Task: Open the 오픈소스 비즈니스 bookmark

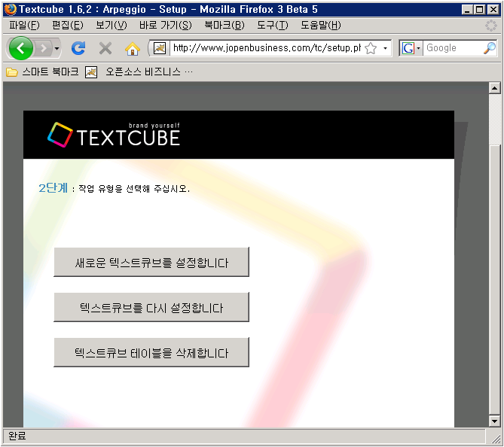Action: (139, 72)
